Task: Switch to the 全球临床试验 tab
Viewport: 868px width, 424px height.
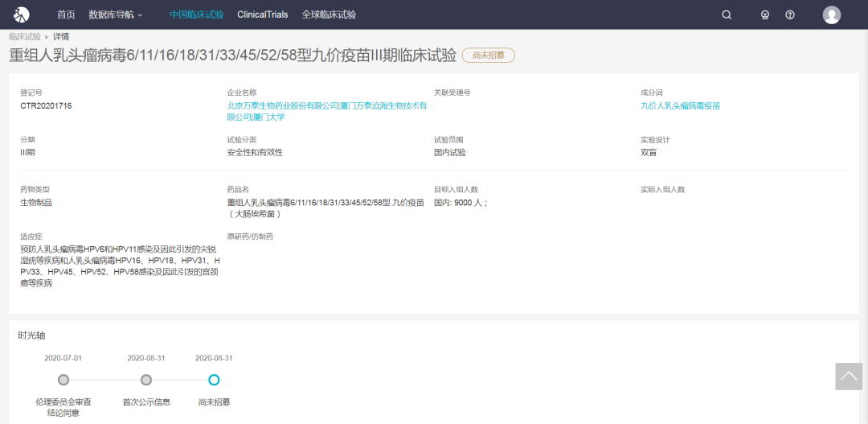Action: (329, 15)
